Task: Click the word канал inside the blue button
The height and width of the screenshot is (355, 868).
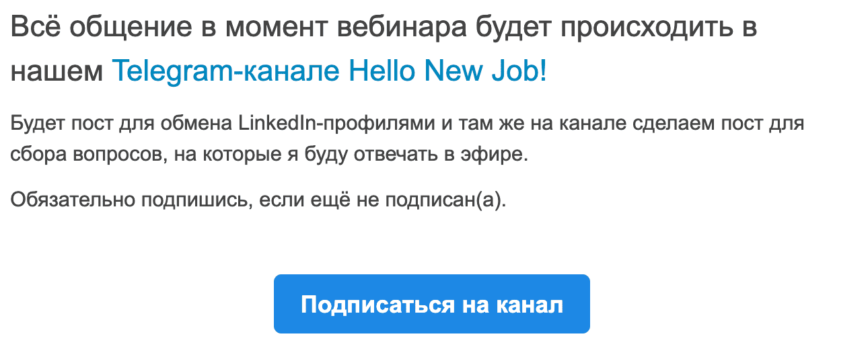Action: point(529,305)
